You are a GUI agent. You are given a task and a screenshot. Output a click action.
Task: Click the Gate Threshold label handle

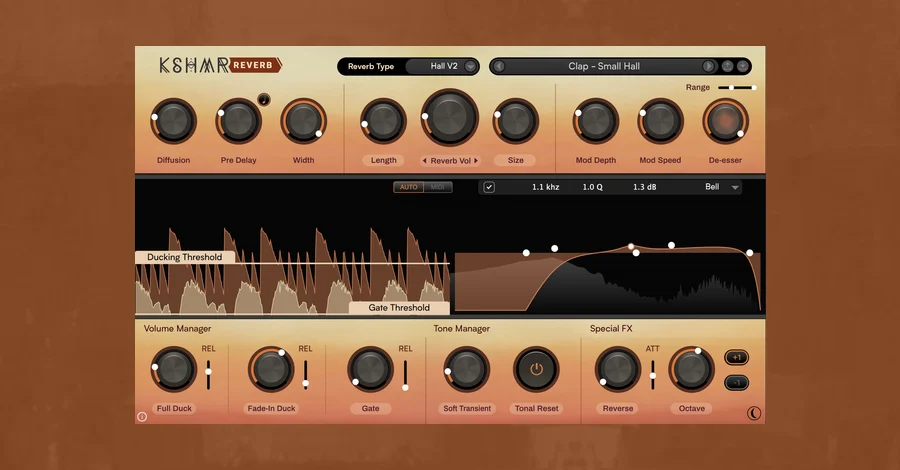(399, 308)
